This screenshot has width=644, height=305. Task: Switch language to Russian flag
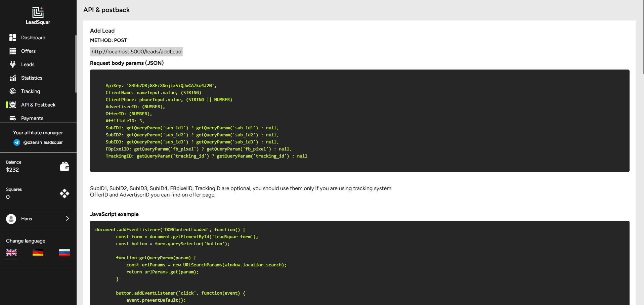click(65, 253)
